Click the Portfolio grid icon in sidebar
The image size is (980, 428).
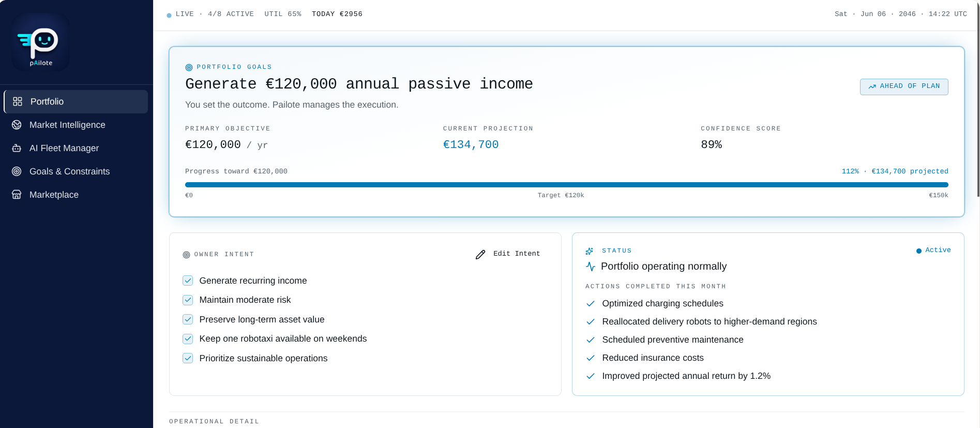tap(18, 101)
